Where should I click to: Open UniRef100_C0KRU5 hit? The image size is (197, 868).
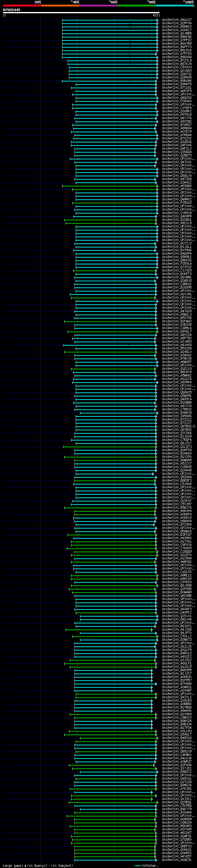tap(177, 467)
